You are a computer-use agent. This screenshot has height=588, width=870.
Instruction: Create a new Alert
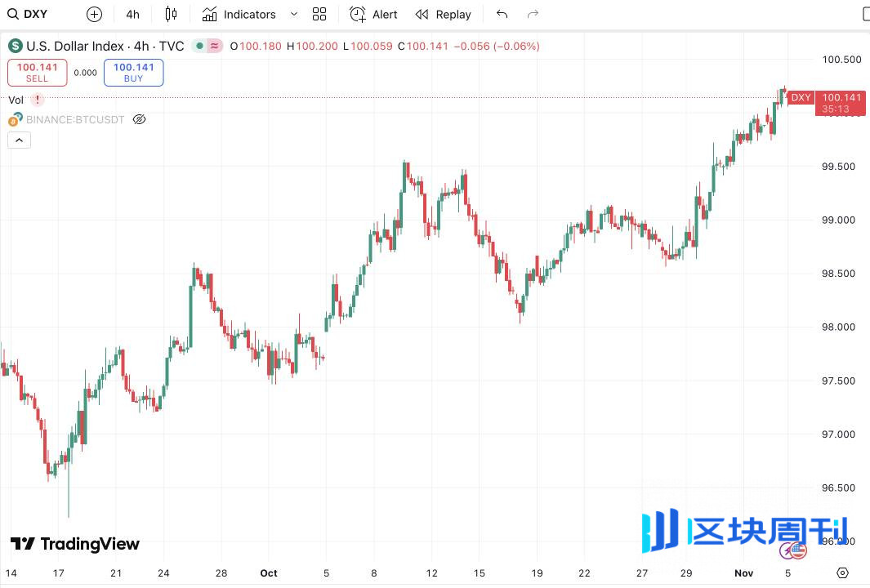point(373,14)
